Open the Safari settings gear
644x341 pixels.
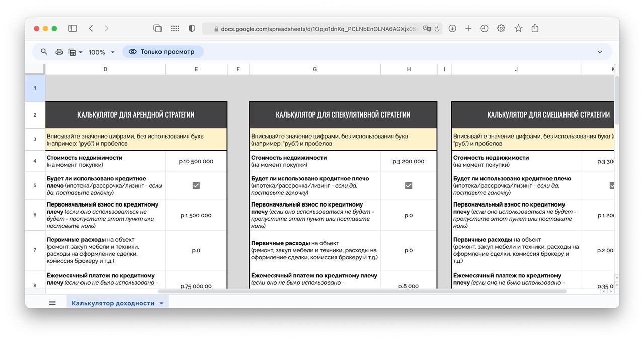pos(501,29)
